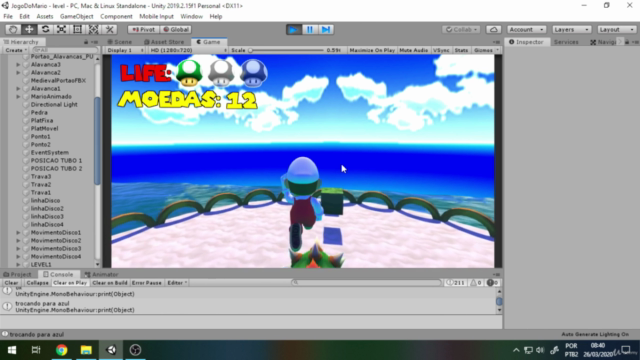
Task: Select the Transform tool
Action: [93, 29]
